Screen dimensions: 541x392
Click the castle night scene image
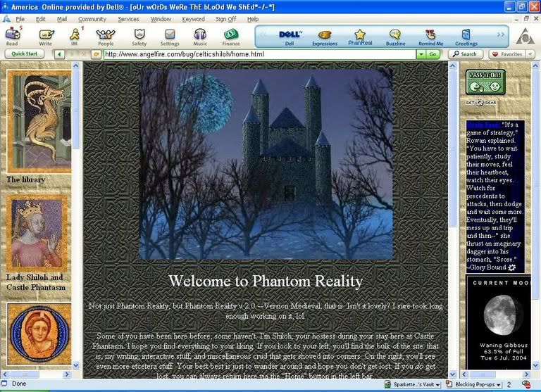click(x=266, y=164)
